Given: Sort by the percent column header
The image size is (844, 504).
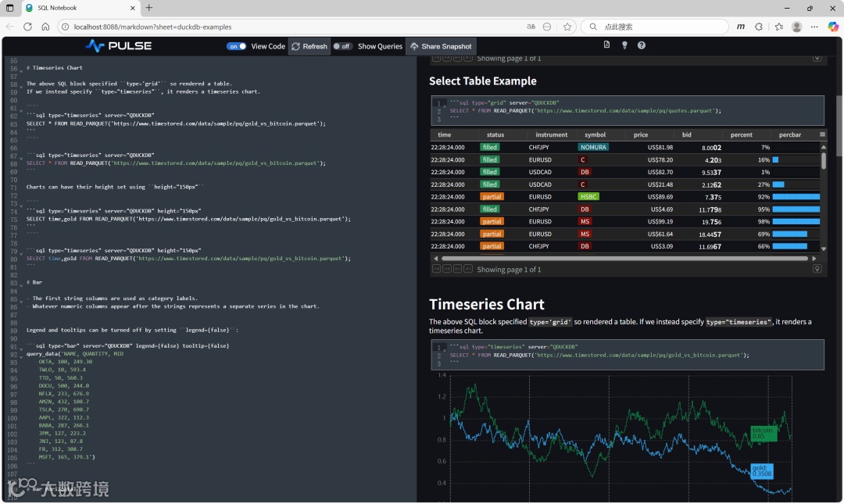Looking at the screenshot, I should click(741, 134).
